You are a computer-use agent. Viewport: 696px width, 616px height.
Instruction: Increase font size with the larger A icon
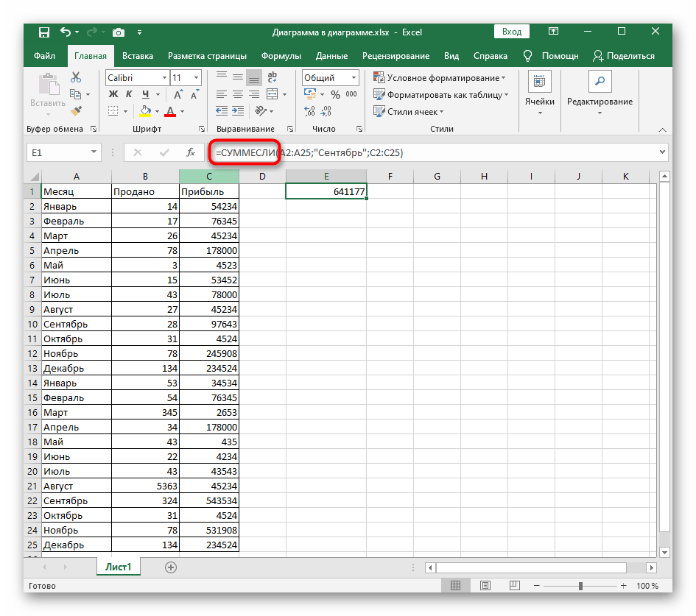(177, 94)
